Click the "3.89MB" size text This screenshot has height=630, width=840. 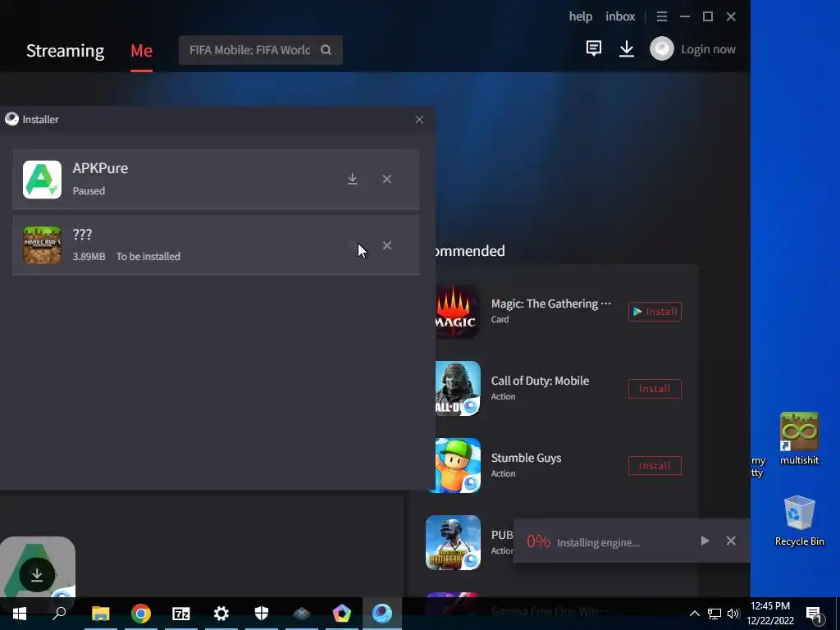click(x=89, y=257)
